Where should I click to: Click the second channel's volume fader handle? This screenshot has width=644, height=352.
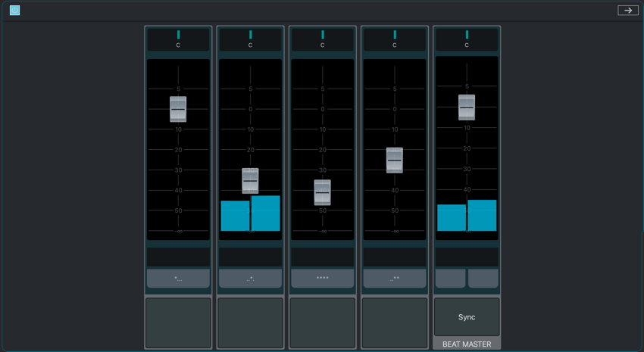(x=250, y=181)
